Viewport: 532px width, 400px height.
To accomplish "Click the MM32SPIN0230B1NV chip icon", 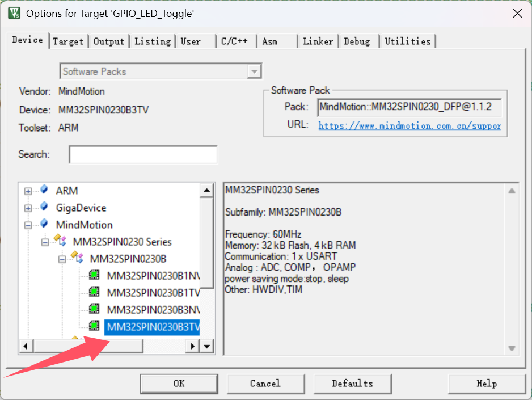I will pos(95,276).
